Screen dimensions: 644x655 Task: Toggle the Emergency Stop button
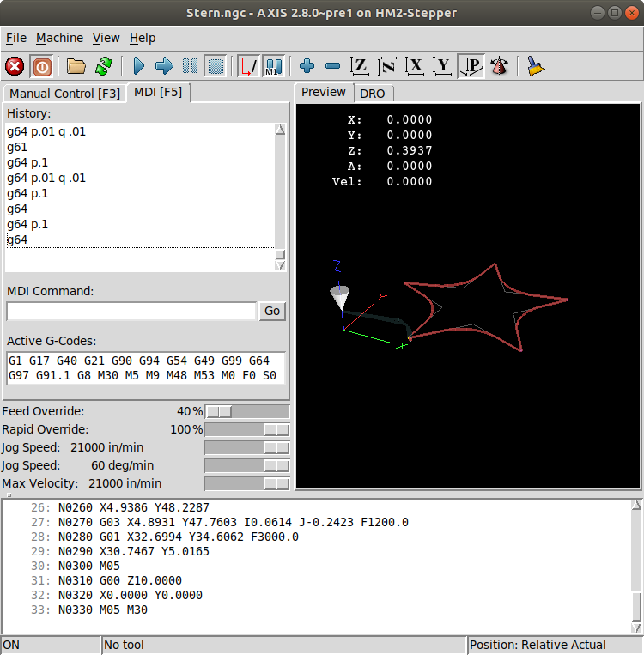[15, 66]
